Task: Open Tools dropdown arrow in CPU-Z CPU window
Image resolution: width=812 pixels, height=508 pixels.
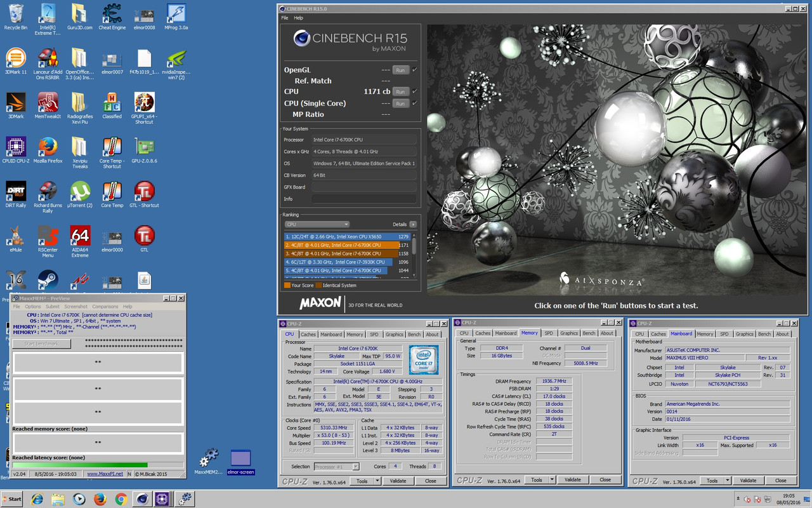Action: pos(378,481)
